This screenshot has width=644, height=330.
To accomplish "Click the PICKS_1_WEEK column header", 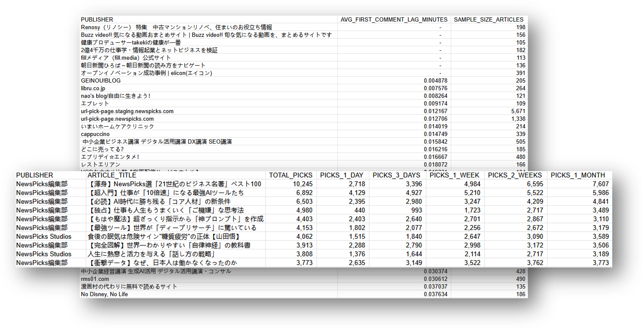I will (x=454, y=175).
